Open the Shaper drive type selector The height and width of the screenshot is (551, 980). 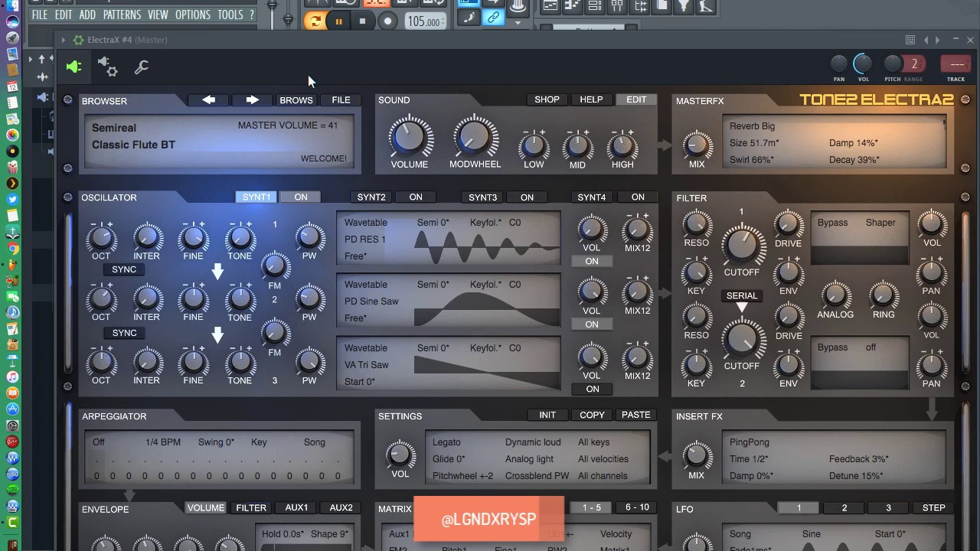[x=880, y=223]
